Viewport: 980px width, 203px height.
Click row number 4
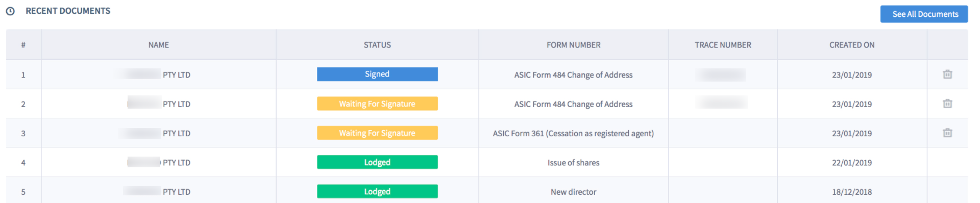[x=23, y=163]
